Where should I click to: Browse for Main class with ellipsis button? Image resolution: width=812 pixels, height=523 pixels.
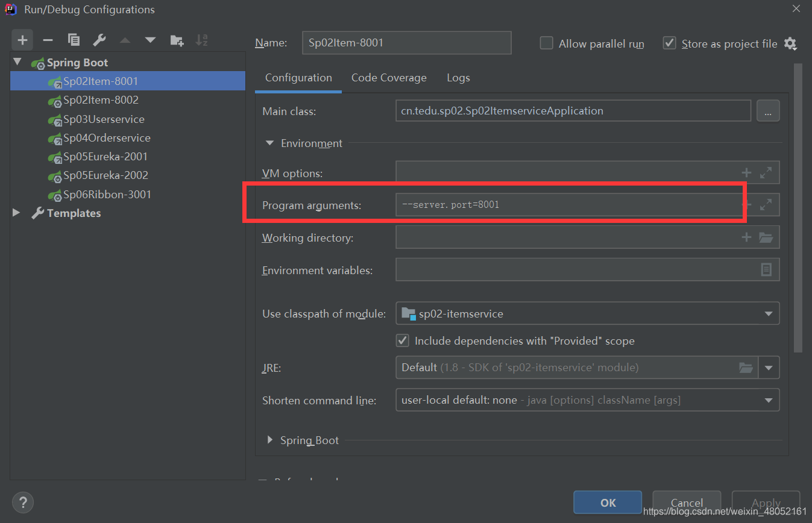768,111
